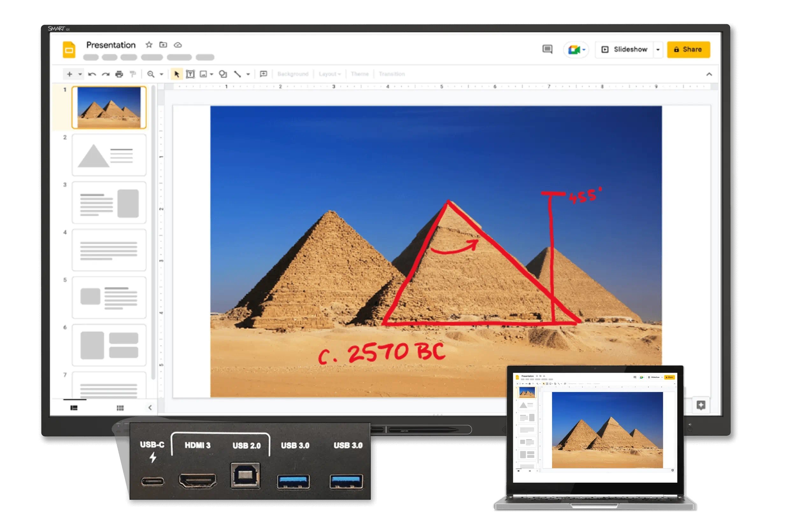
Task: Select slide 3 thumbnail
Action: point(109,202)
